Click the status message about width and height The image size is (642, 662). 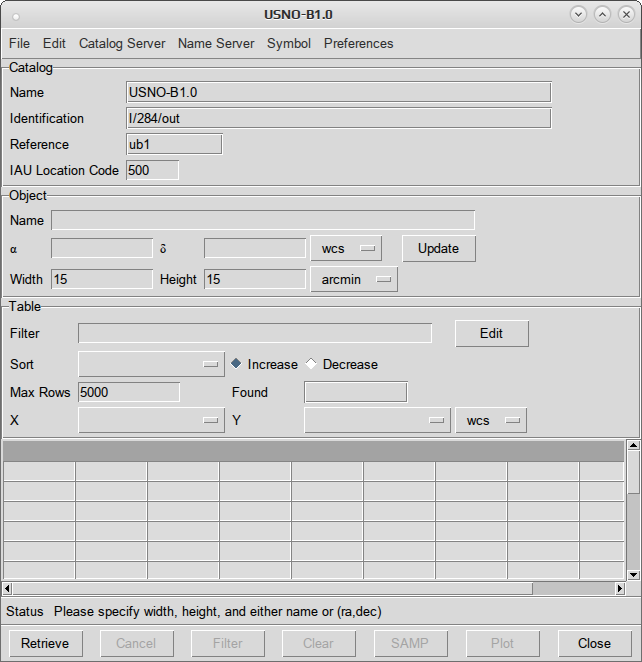tap(218, 611)
